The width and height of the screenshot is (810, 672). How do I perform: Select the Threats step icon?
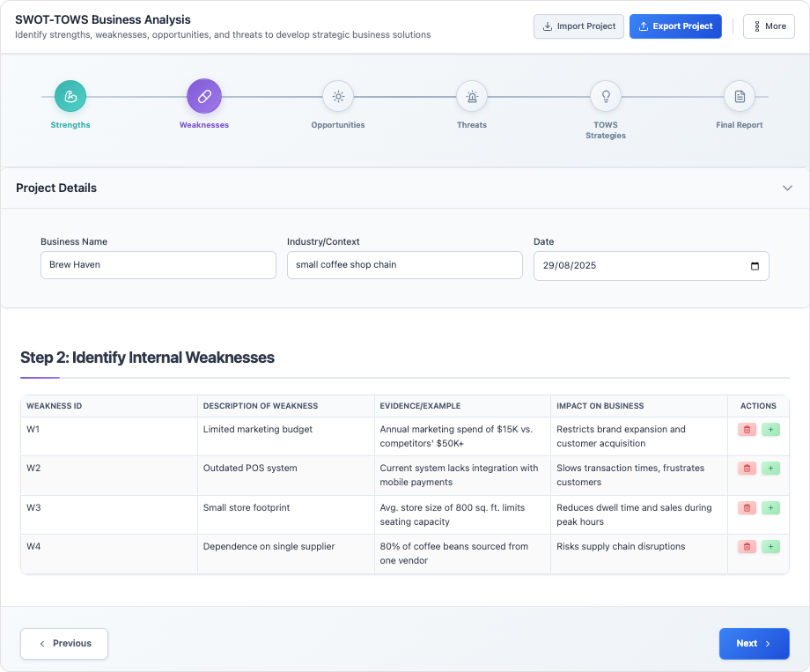[472, 97]
